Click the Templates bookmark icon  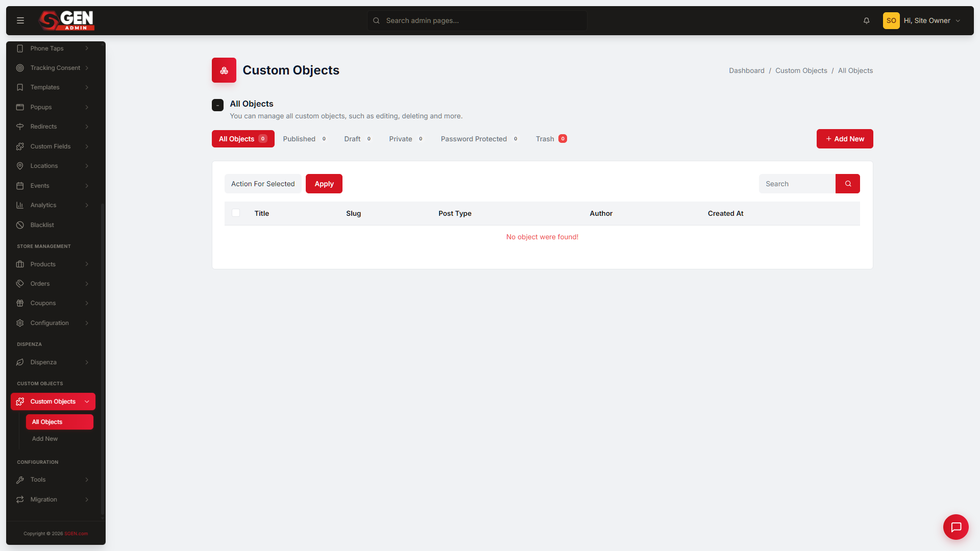point(20,87)
